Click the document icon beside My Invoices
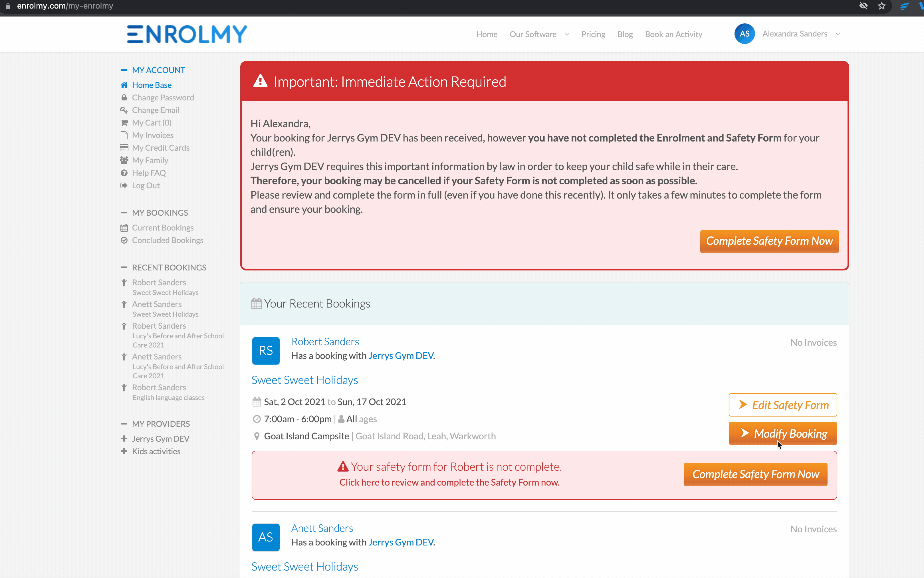924x578 pixels. [124, 135]
